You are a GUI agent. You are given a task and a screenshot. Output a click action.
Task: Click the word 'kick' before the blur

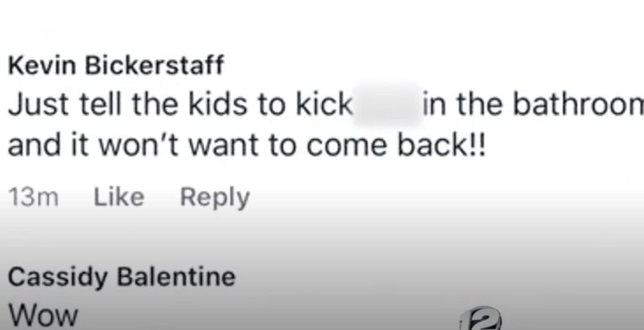325,105
